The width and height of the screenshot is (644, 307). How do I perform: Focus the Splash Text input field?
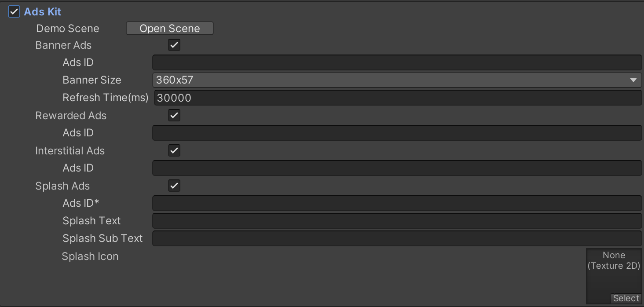[x=397, y=221]
